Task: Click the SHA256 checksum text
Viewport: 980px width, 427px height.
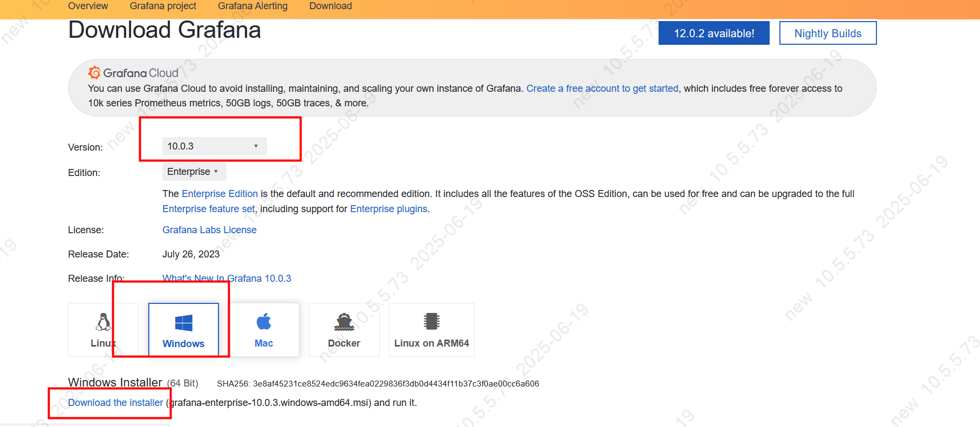Action: (378, 384)
